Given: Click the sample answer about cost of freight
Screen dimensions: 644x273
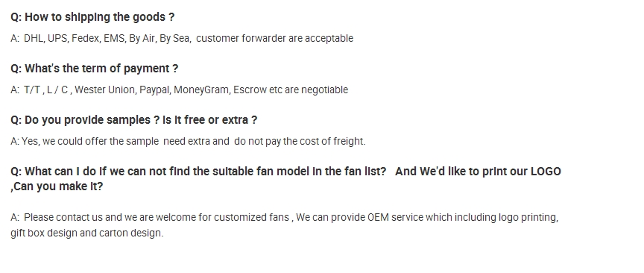Looking at the screenshot, I should pyautogui.click(x=188, y=141).
